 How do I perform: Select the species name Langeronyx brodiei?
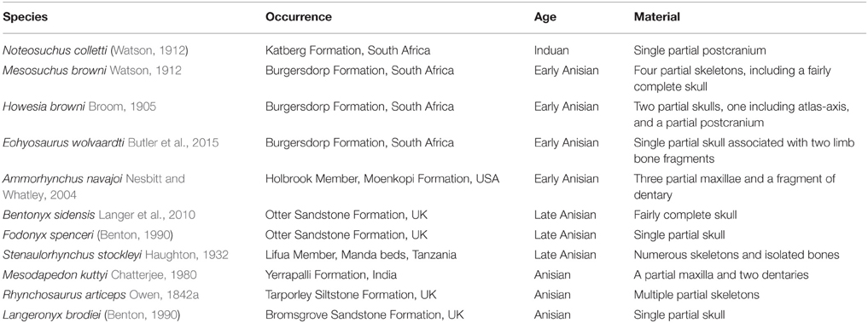coord(53,314)
